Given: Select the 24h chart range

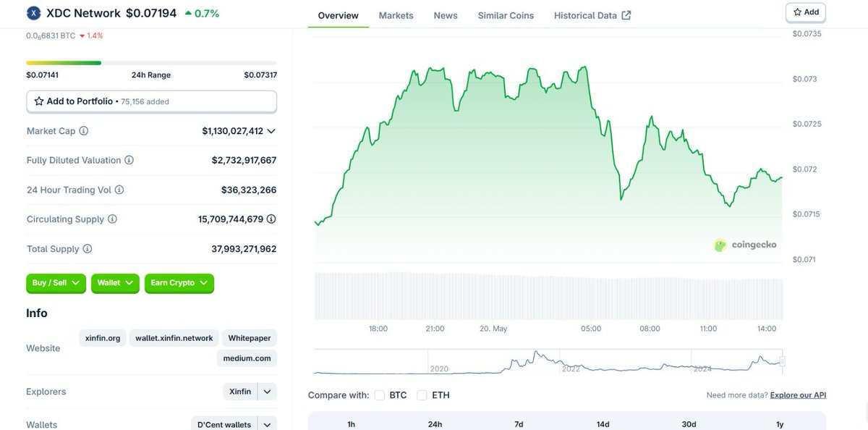Looking at the screenshot, I should pyautogui.click(x=435, y=423).
